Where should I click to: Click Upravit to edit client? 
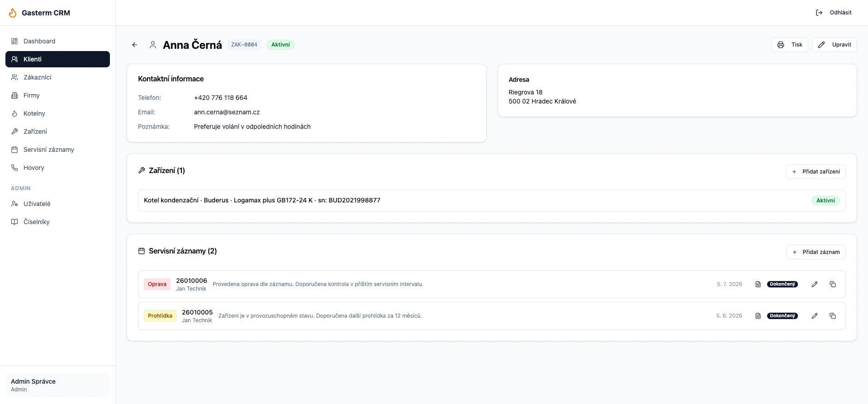click(x=834, y=45)
